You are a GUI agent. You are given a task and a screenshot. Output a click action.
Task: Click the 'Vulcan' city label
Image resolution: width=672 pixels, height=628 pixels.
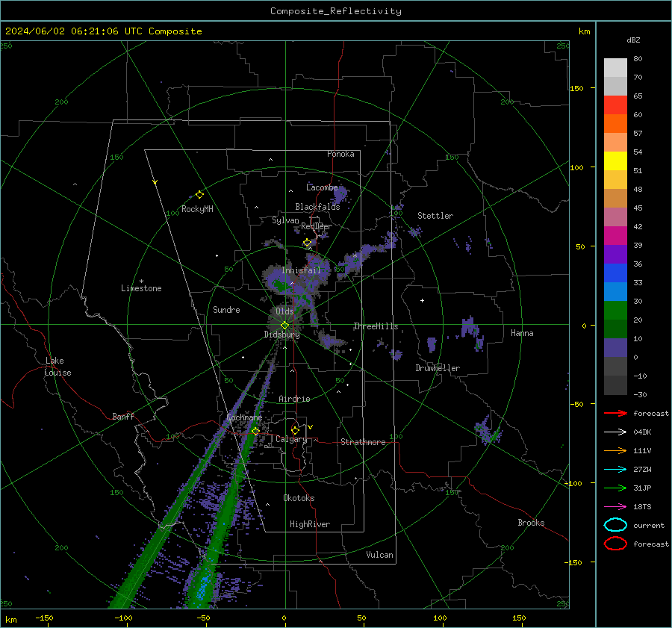tap(379, 555)
